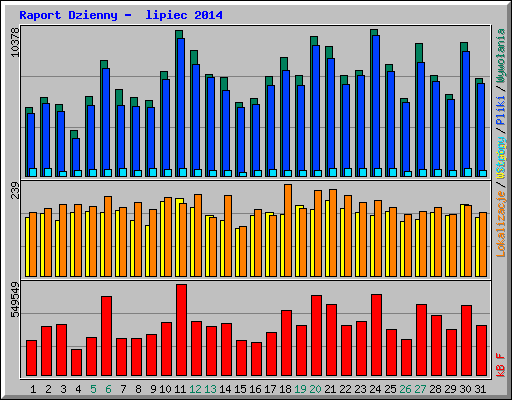Screen dimensions: 512x400
Task: Click the blue files bar for day 27
Action: [421, 119]
